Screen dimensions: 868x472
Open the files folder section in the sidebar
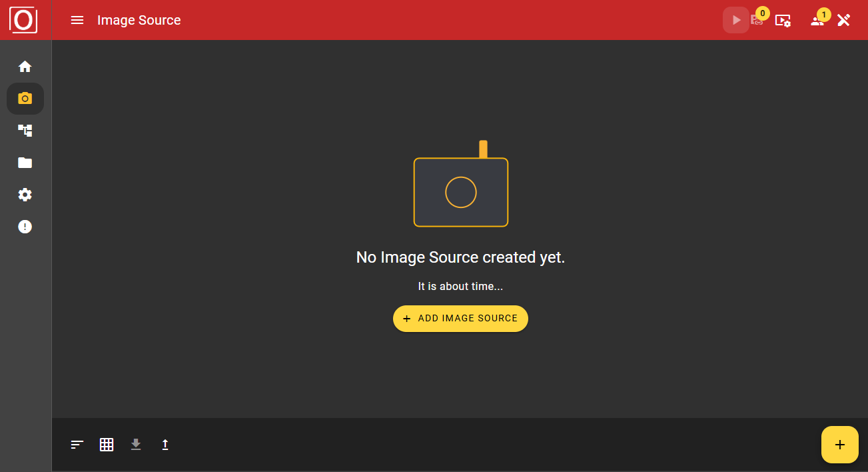25,162
